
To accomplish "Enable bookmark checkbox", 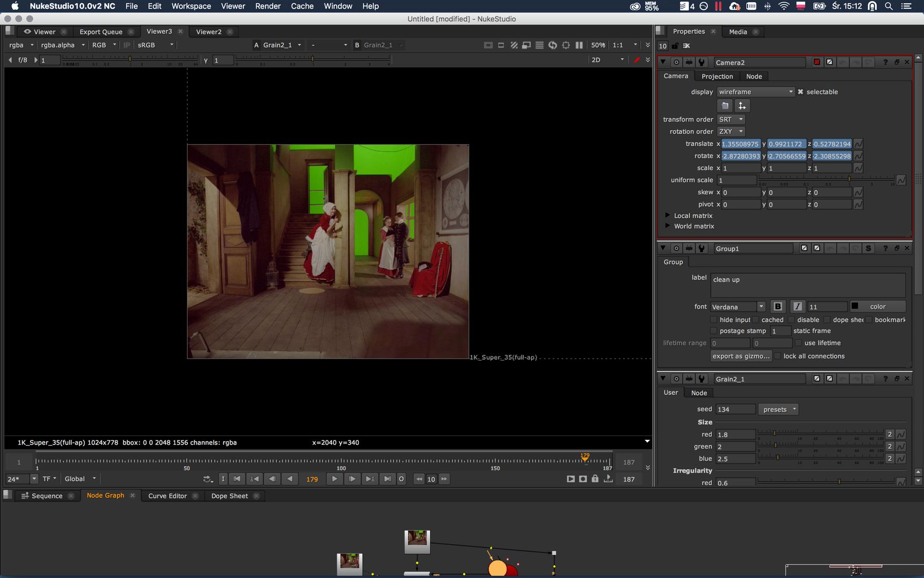I will tap(869, 320).
